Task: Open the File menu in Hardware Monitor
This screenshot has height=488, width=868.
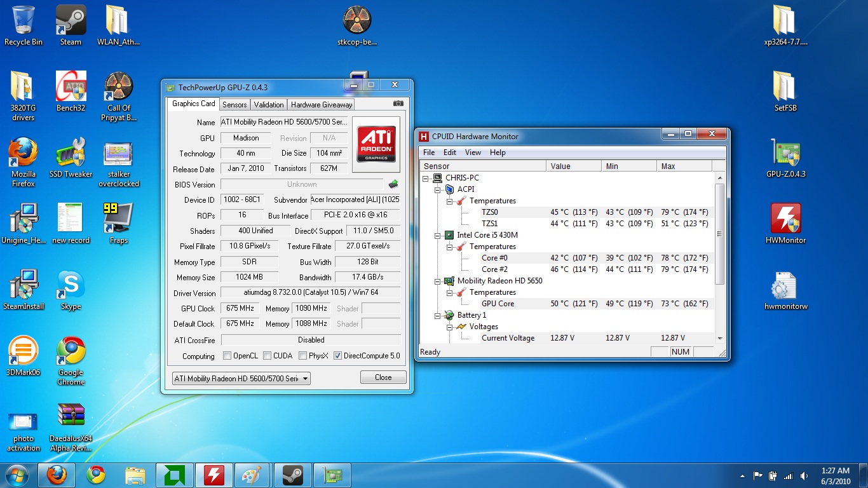Action: 429,152
